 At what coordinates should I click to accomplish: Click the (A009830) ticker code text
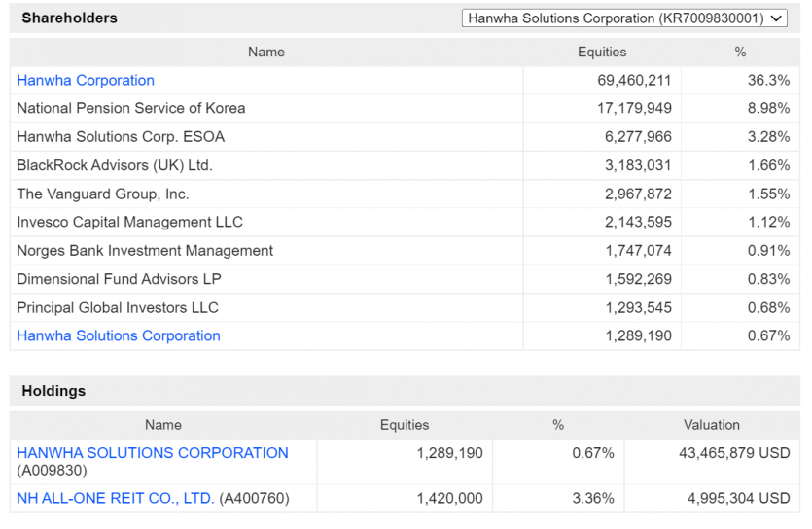(x=52, y=471)
